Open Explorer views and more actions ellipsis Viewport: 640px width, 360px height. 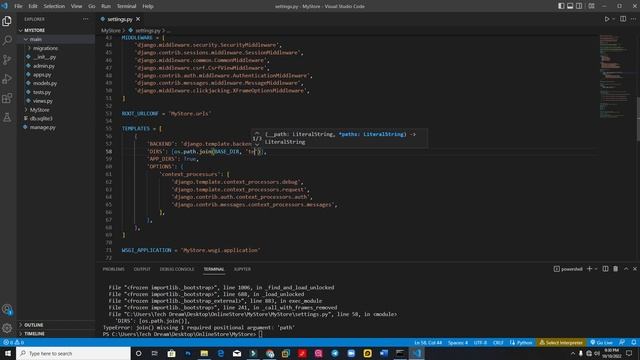[85, 19]
